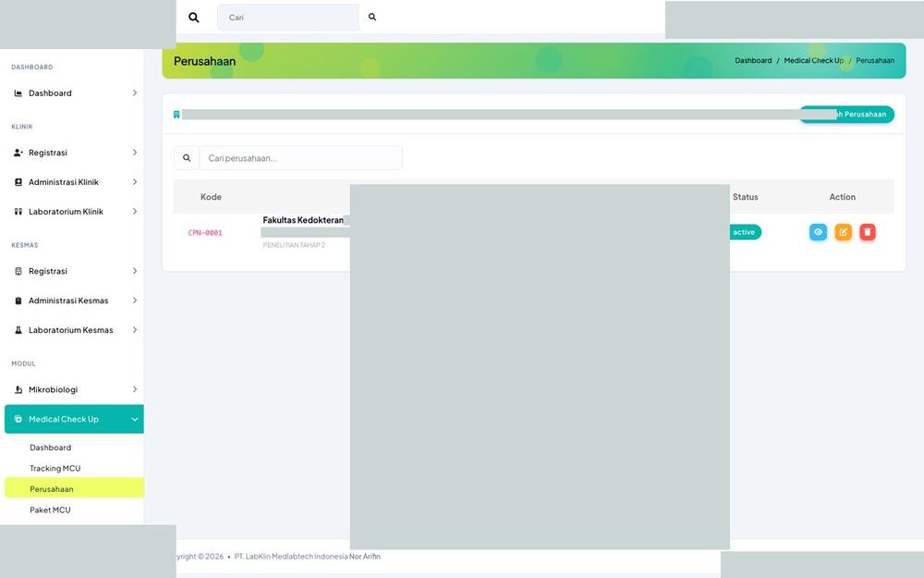Click the Cari search field
The width and height of the screenshot is (924, 578).
(x=288, y=18)
